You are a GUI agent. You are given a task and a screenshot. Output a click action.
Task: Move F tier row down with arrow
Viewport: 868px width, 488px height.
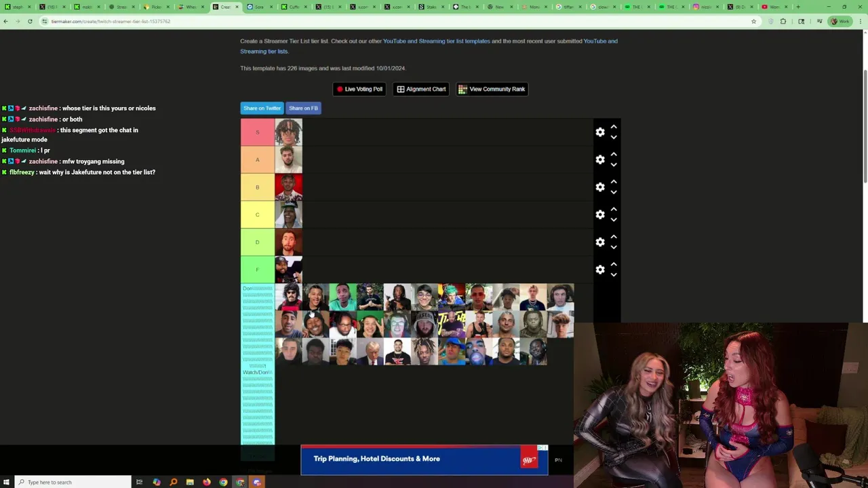pyautogui.click(x=614, y=274)
